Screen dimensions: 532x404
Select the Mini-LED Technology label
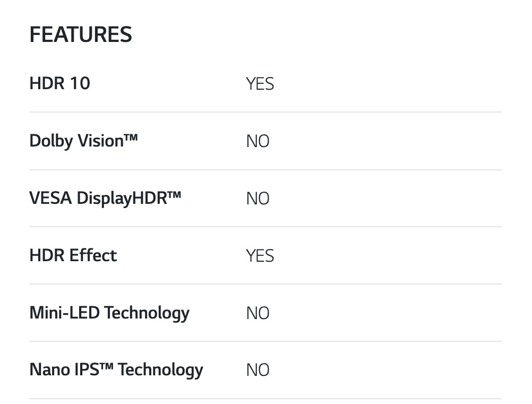pos(109,313)
